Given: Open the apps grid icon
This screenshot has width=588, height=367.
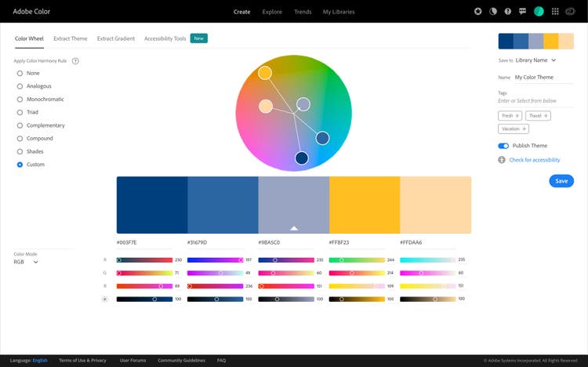Looking at the screenshot, I should 555,11.
